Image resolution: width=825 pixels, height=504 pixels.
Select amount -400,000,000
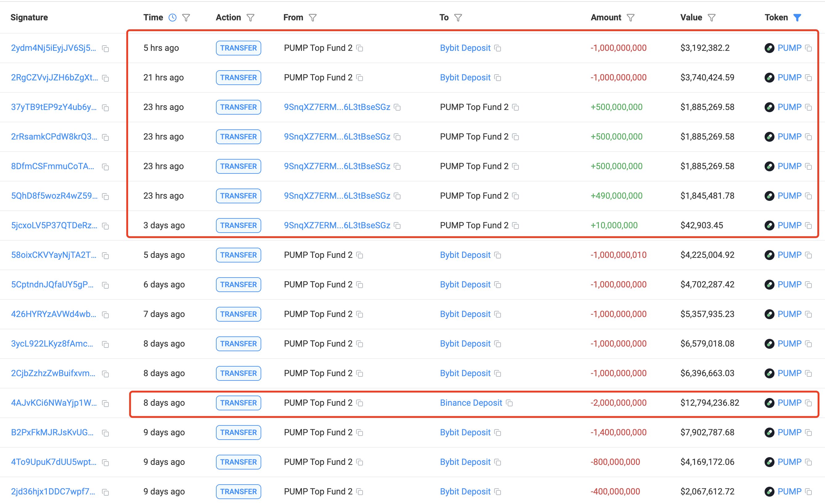(615, 491)
